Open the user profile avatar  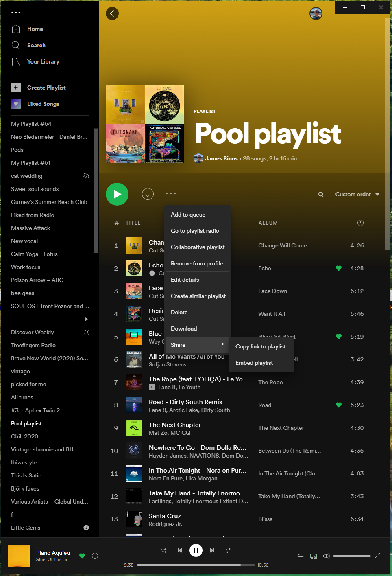[x=316, y=13]
